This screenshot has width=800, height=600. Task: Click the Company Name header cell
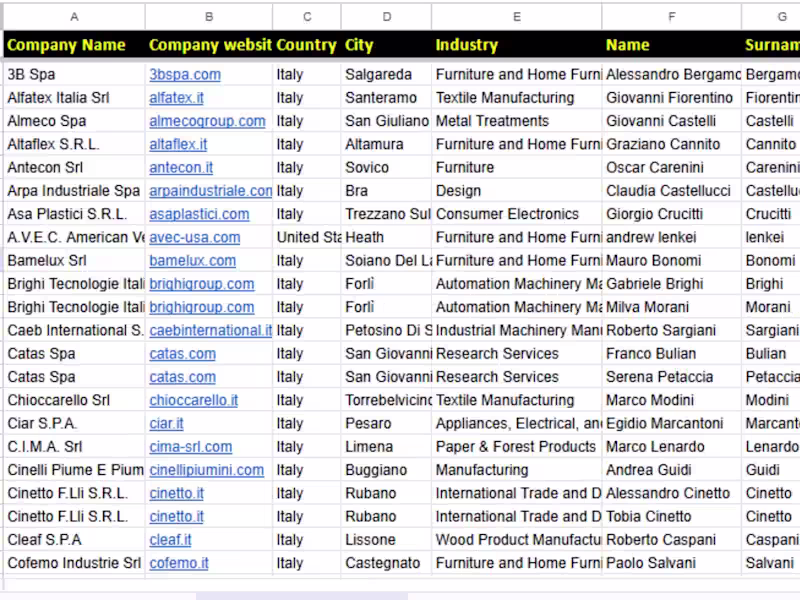pos(67,45)
